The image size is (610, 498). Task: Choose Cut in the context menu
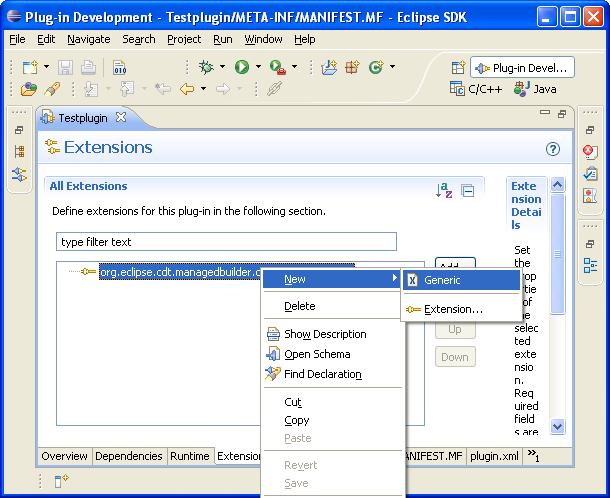pos(331,402)
